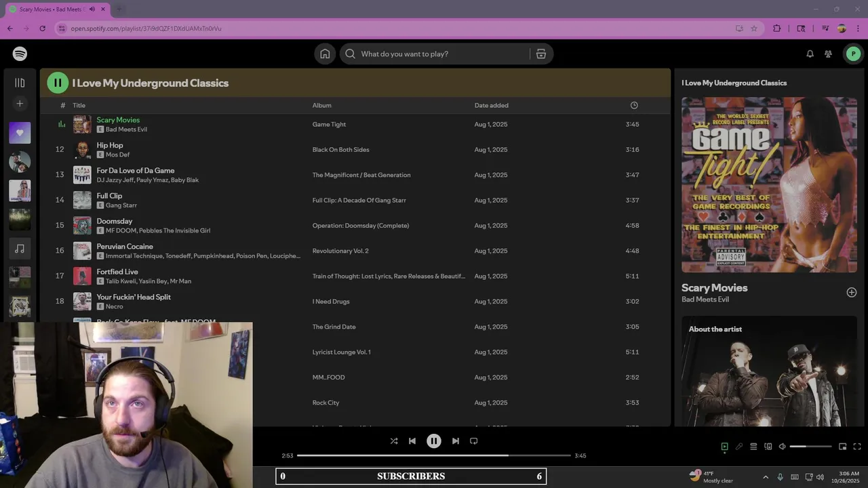The height and width of the screenshot is (488, 868).
Task: Open the browser extensions puzzle icon
Action: pos(777,28)
